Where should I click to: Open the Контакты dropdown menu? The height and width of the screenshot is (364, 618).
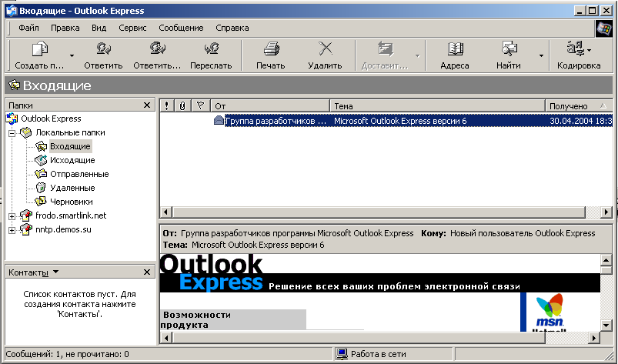coord(55,272)
